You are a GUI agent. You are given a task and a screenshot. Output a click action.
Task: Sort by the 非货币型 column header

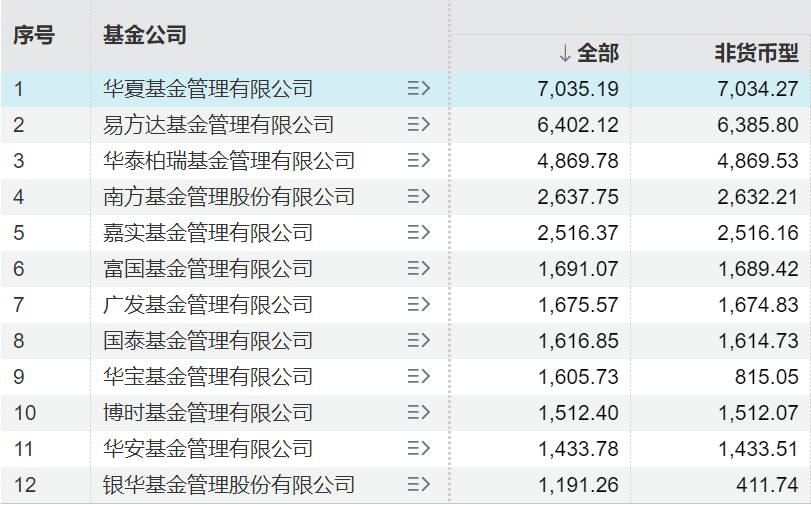(757, 53)
